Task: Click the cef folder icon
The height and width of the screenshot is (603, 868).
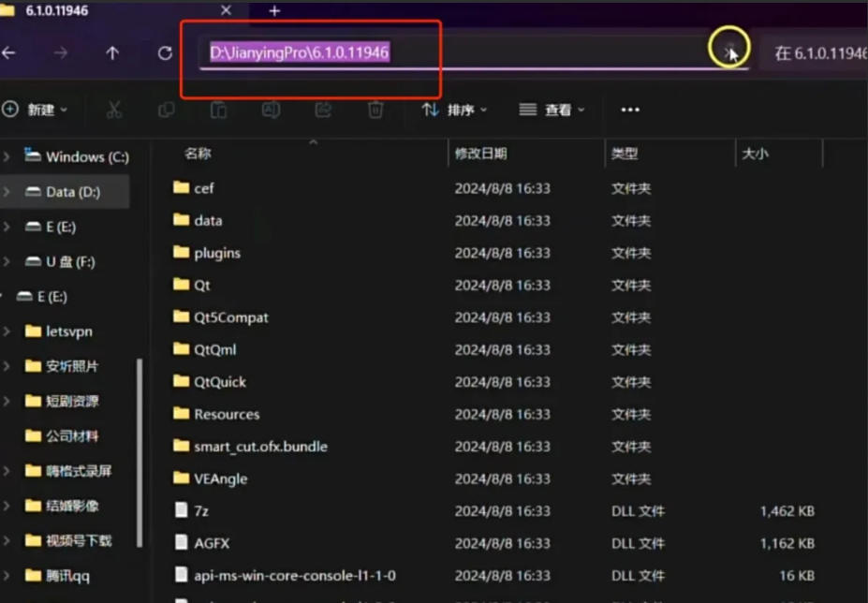Action: [181, 187]
